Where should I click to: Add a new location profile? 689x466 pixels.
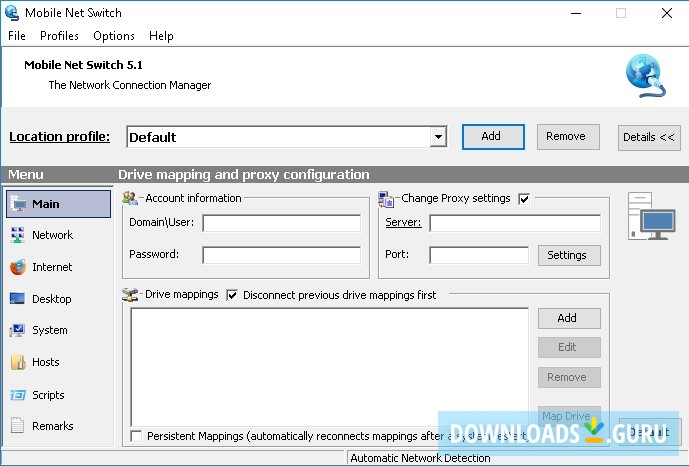[493, 137]
